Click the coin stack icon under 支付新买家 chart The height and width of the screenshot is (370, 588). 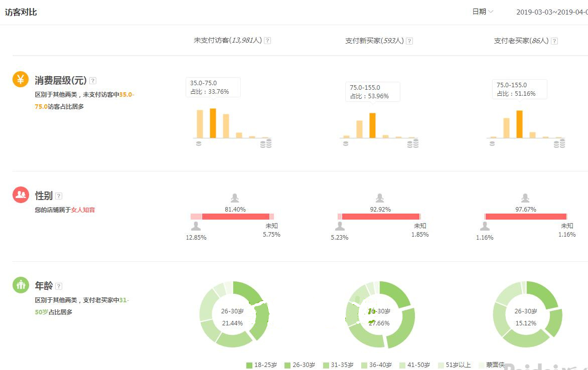[413, 143]
